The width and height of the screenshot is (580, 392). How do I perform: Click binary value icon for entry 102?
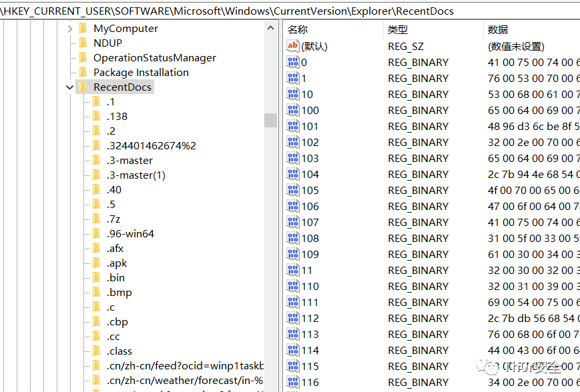[x=292, y=142]
